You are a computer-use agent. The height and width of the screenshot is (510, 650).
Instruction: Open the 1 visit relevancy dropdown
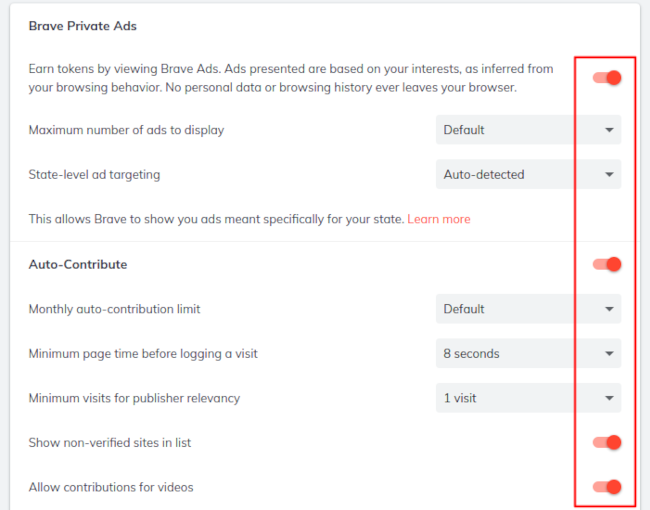point(528,398)
